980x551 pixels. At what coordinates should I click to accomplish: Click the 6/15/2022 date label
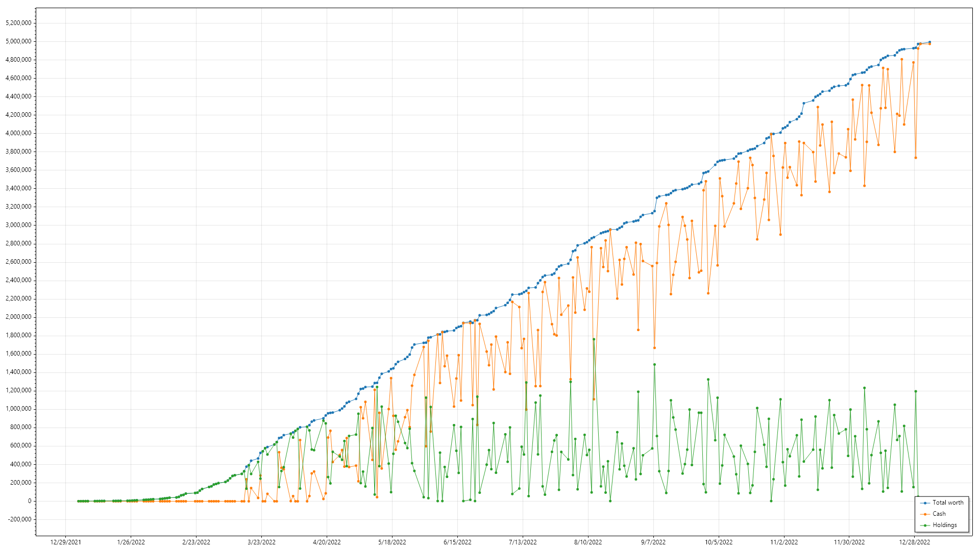[x=458, y=542]
